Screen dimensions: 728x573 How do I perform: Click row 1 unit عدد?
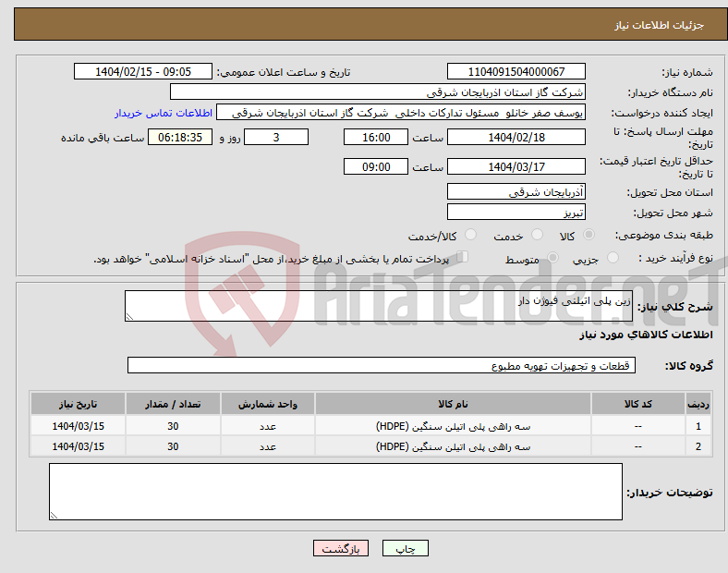click(268, 426)
